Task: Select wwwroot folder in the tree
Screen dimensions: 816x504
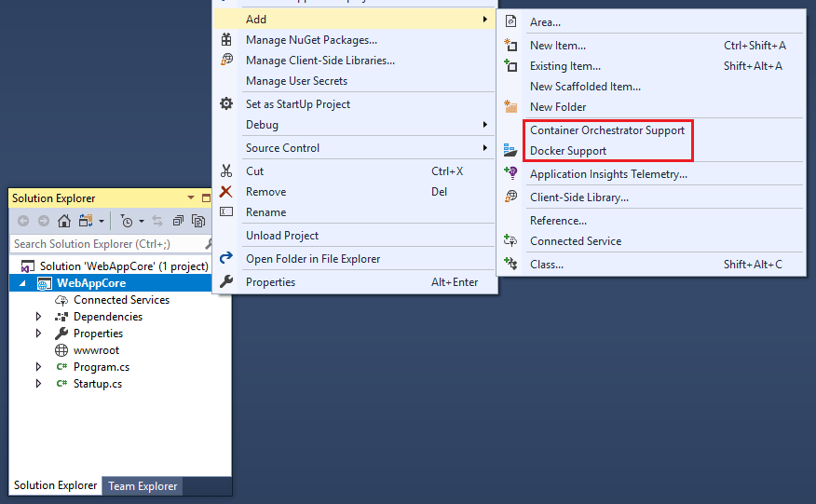Action: tap(98, 350)
